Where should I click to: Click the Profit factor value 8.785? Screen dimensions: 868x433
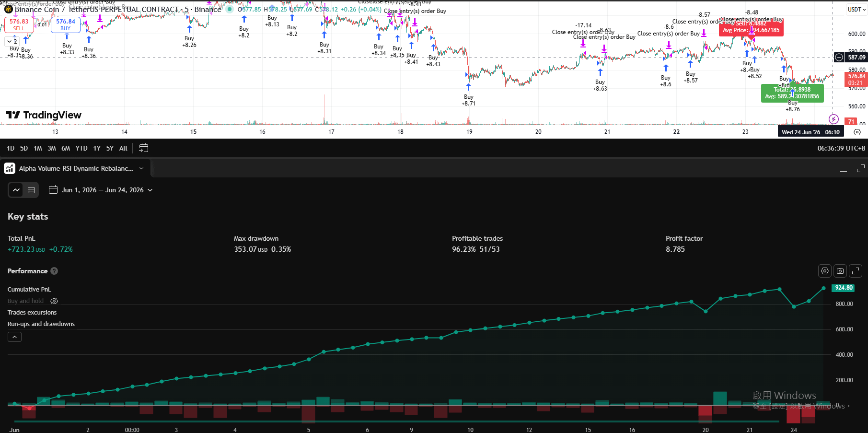coord(675,249)
